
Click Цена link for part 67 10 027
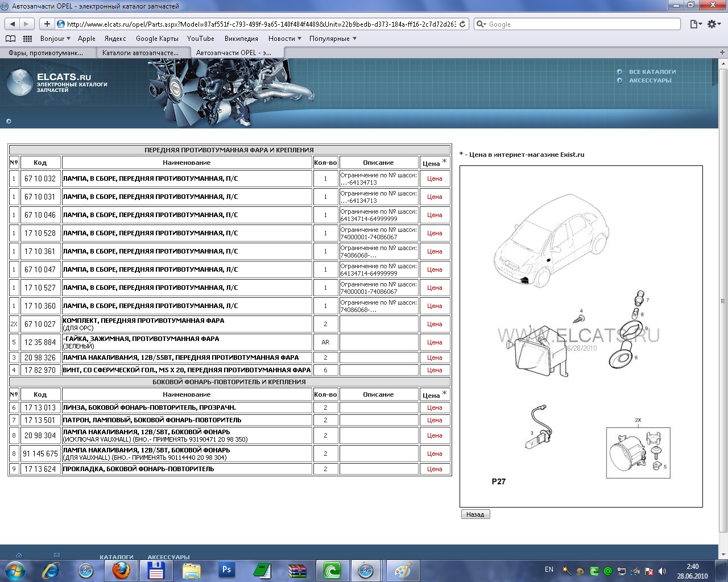point(435,324)
